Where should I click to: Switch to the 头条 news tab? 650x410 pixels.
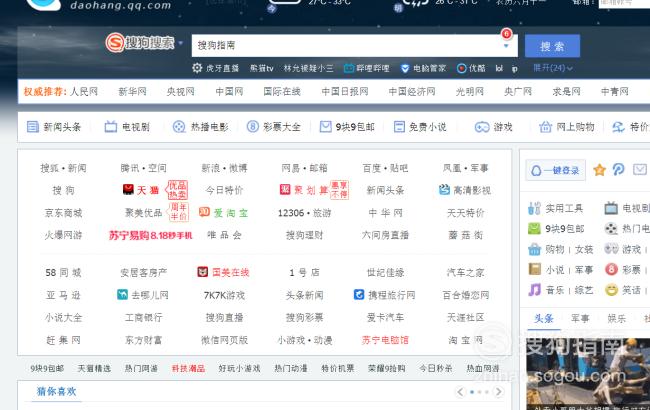click(543, 318)
